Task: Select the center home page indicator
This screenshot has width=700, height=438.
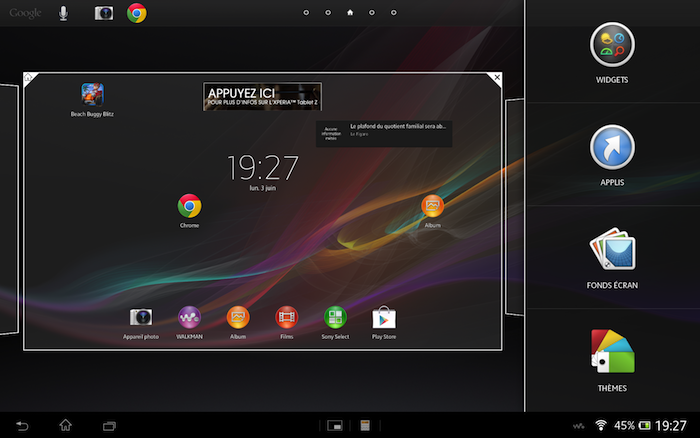Action: coord(349,14)
